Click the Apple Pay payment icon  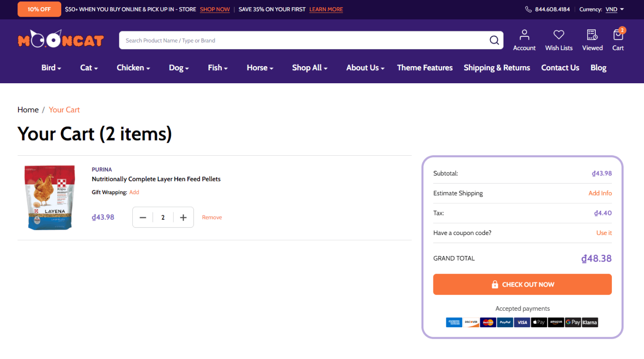point(539,322)
